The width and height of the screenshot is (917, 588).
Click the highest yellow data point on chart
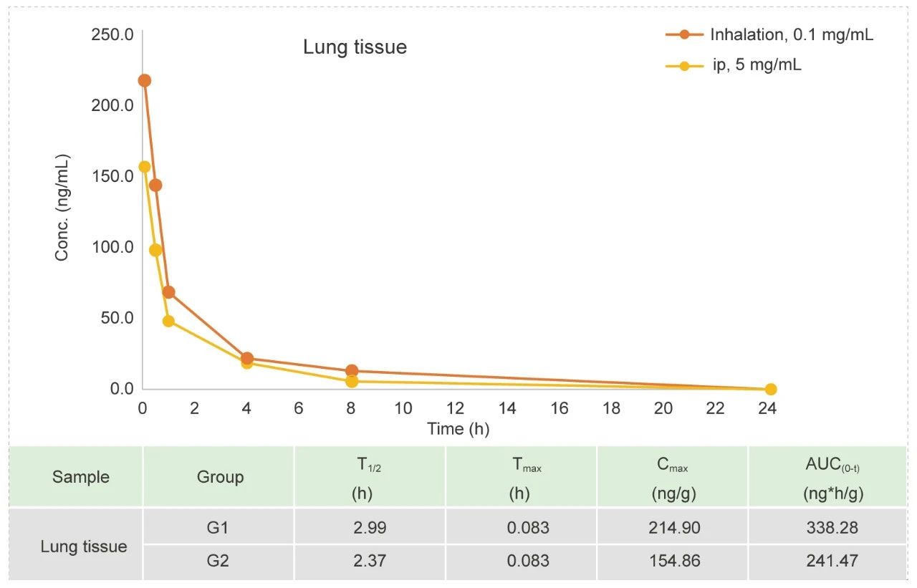coord(145,167)
